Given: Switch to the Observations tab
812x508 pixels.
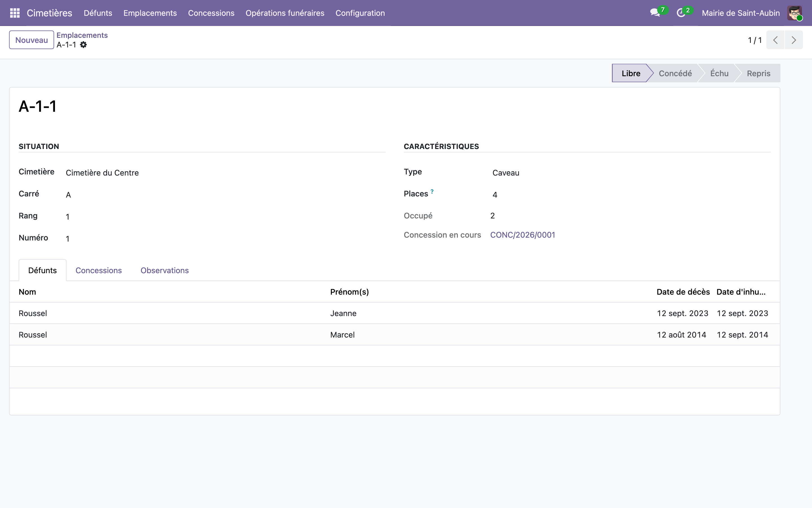Looking at the screenshot, I should pyautogui.click(x=164, y=270).
